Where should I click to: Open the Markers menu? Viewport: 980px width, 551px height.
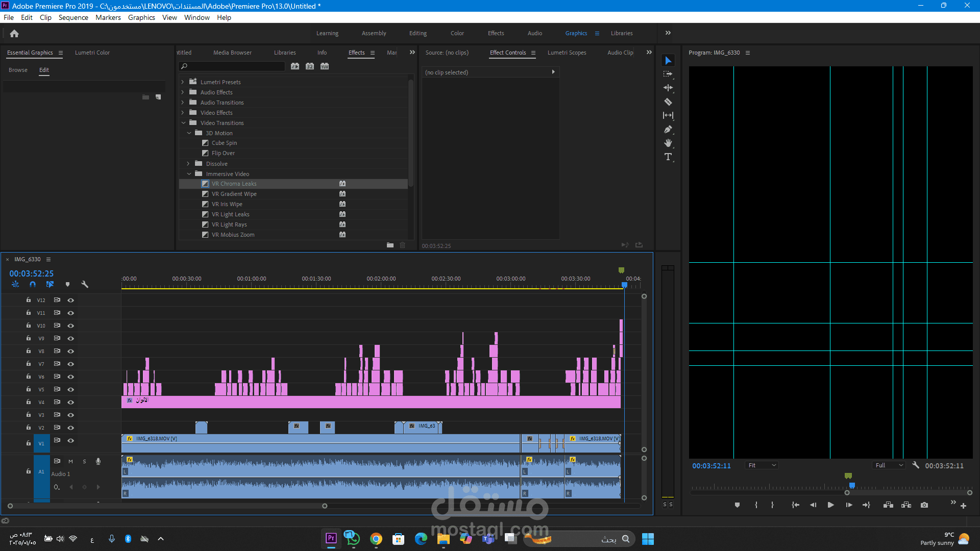coord(108,17)
